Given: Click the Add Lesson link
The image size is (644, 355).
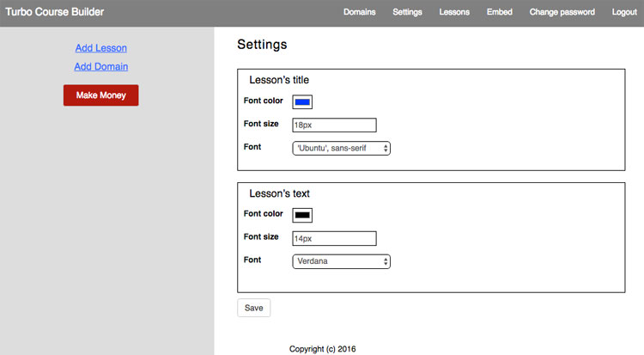Looking at the screenshot, I should [x=100, y=48].
